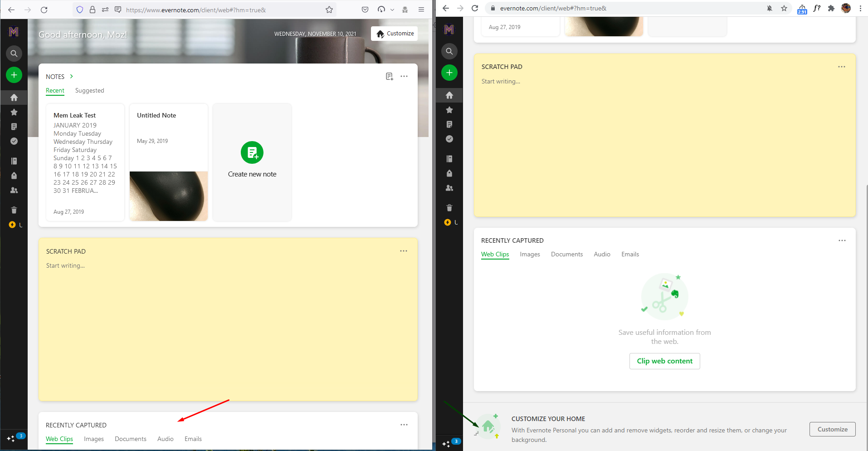This screenshot has height=451, width=868.
Task: Select Emails tab in the Chrome window
Action: click(x=630, y=255)
